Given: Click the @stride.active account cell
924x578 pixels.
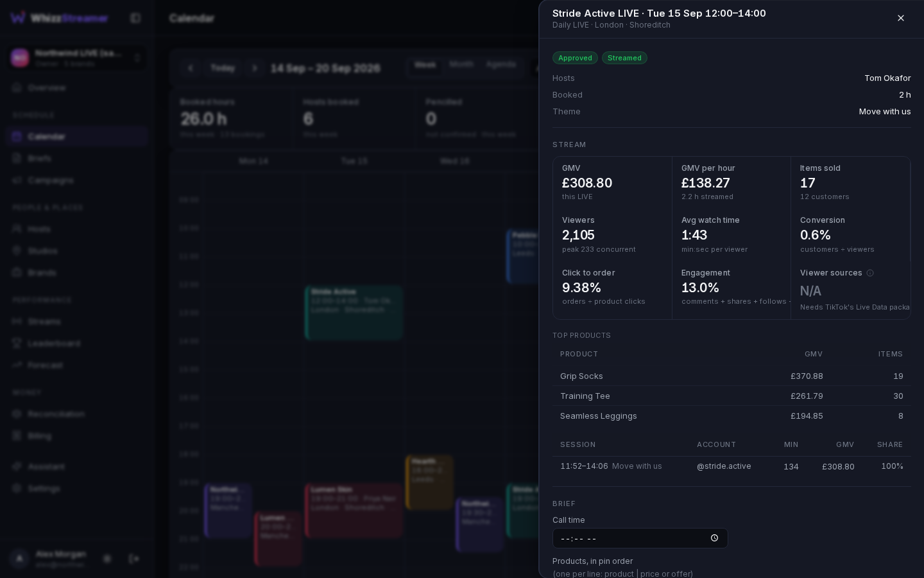Looking at the screenshot, I should click(724, 466).
